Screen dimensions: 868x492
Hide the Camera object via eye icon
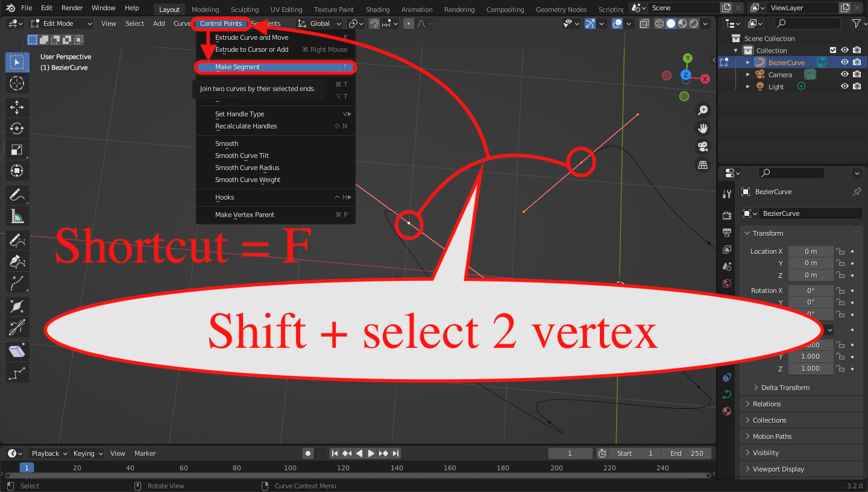pos(844,74)
